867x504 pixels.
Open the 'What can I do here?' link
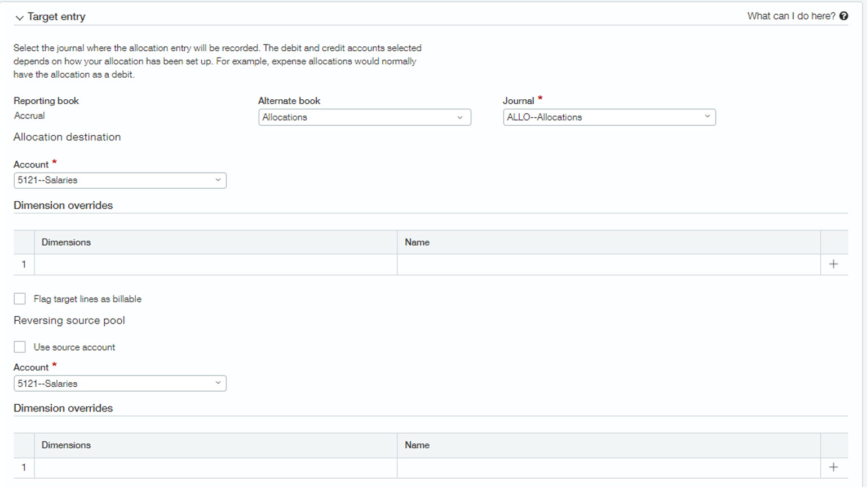(x=791, y=16)
